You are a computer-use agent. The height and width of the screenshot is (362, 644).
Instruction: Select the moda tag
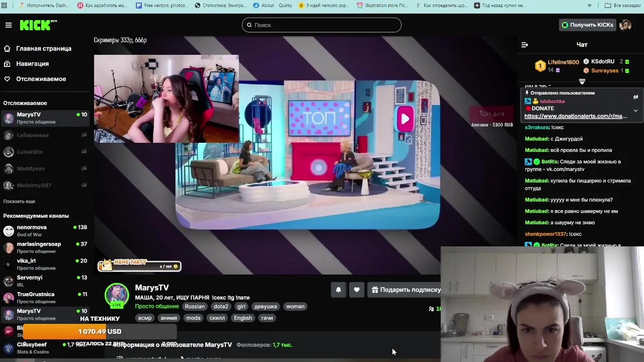[193, 318]
